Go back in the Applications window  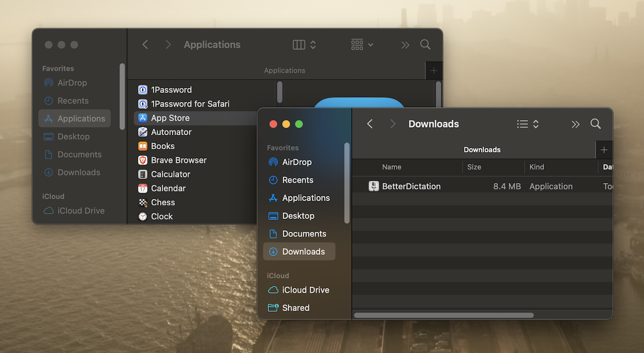[x=145, y=45]
